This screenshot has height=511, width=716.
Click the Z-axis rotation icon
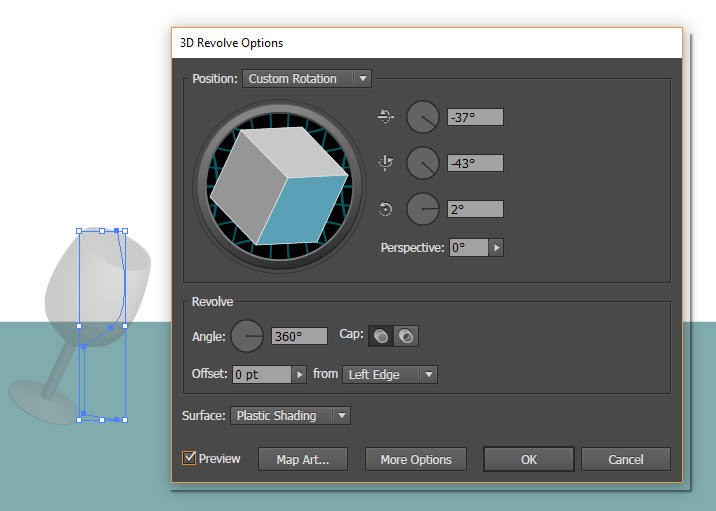386,209
